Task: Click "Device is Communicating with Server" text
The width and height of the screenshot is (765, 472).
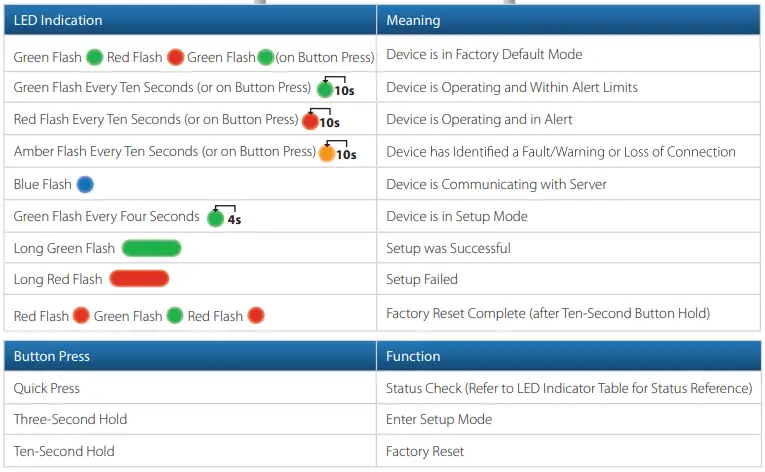Action: [x=496, y=185]
